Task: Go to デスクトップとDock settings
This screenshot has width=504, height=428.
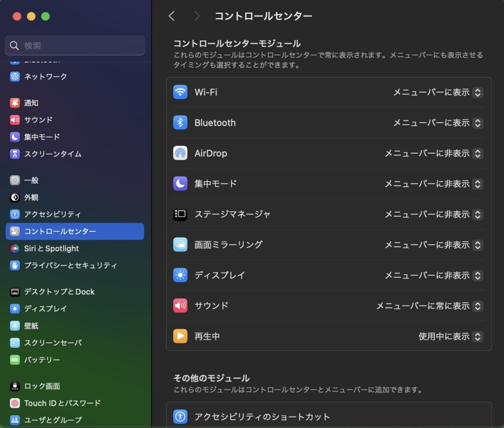Action: [59, 292]
